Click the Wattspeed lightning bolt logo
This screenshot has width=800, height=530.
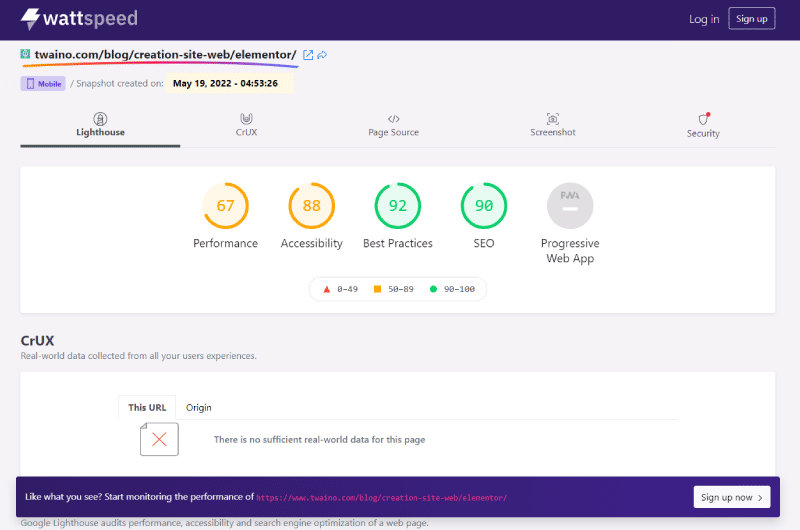(x=30, y=19)
